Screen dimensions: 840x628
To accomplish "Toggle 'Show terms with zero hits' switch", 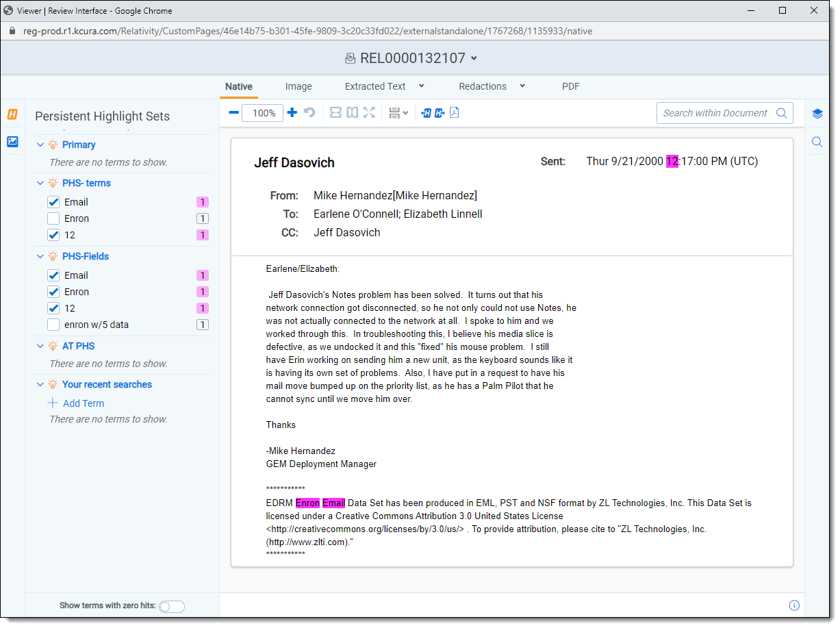I will 172,606.
